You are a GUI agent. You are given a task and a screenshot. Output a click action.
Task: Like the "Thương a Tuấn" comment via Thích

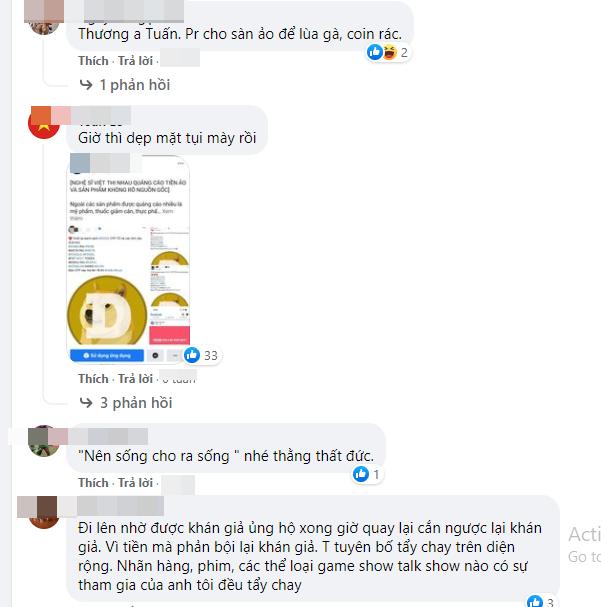coord(93,61)
